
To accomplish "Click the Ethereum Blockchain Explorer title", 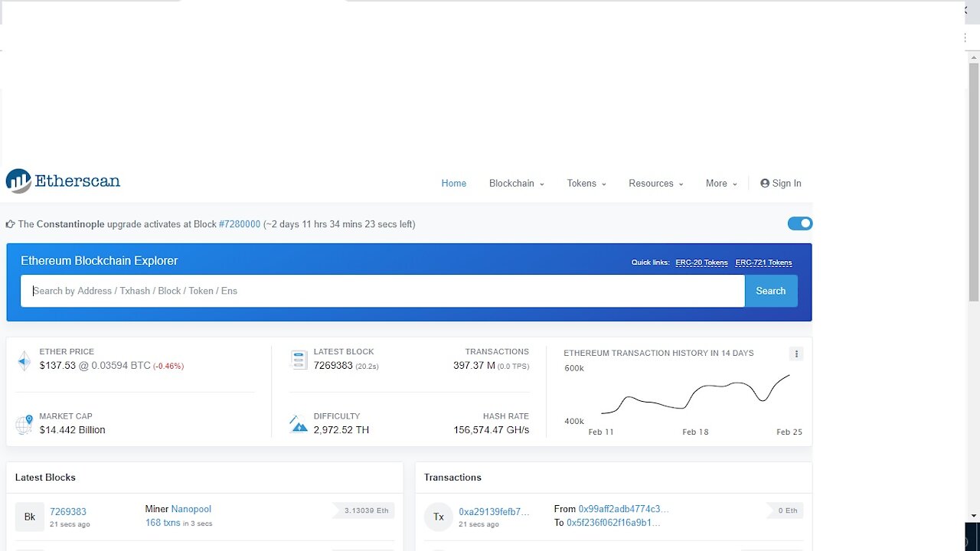I will click(100, 261).
